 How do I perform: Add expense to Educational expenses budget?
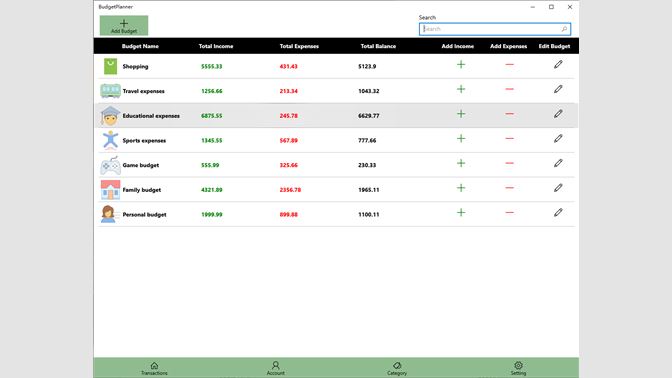click(x=509, y=114)
